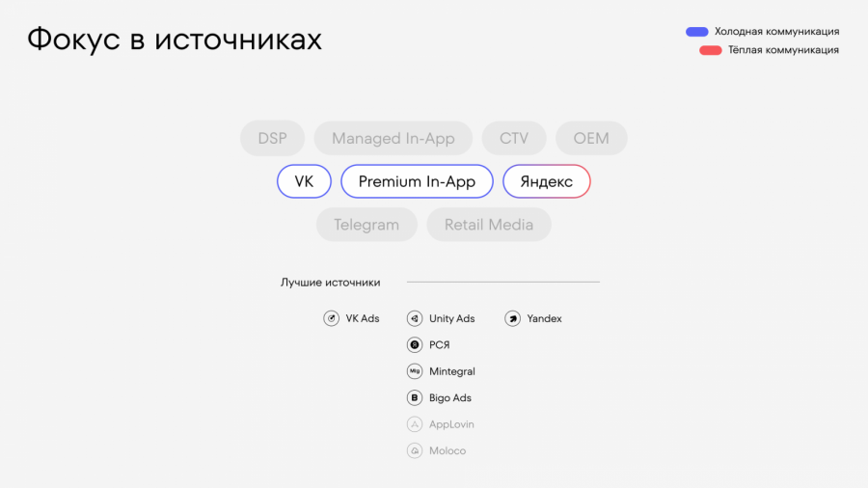Click the greyed Moloco logo icon
The height and width of the screenshot is (488, 868).
click(x=415, y=450)
